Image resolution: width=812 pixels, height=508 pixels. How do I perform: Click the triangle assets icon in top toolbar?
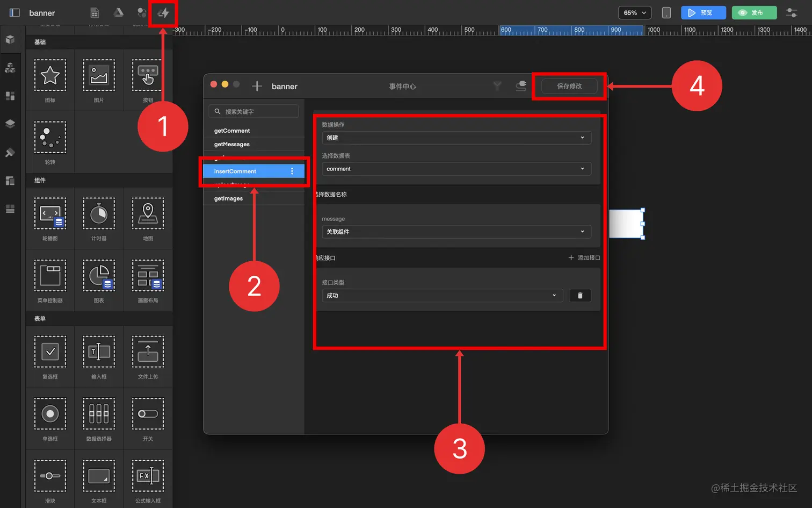point(118,12)
